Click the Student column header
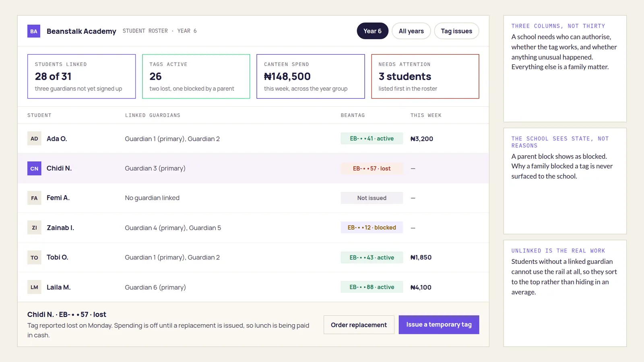This screenshot has height=362, width=644. pyautogui.click(x=39, y=115)
